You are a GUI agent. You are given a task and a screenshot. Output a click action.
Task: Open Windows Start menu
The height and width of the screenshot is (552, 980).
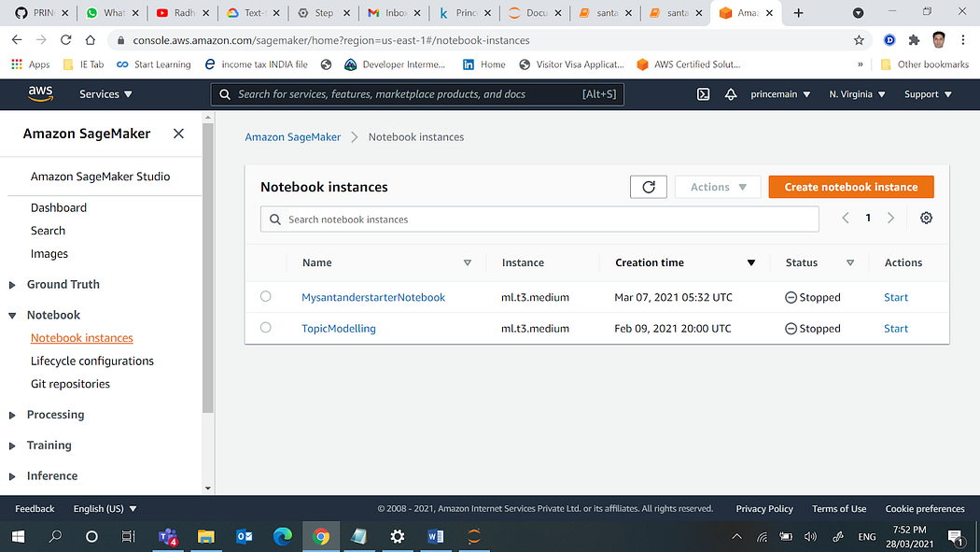pyautogui.click(x=18, y=536)
